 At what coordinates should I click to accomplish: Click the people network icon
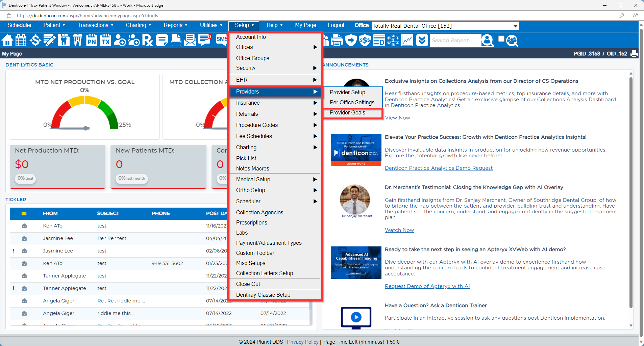point(393,41)
